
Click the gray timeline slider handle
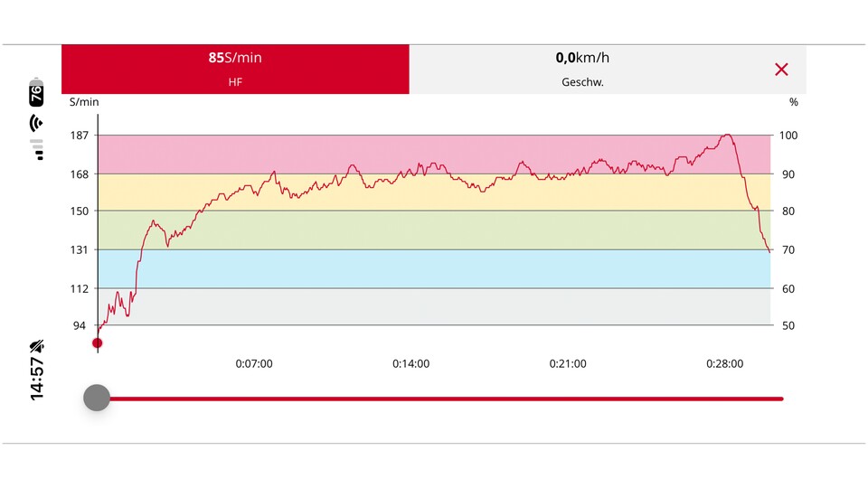pyautogui.click(x=97, y=398)
